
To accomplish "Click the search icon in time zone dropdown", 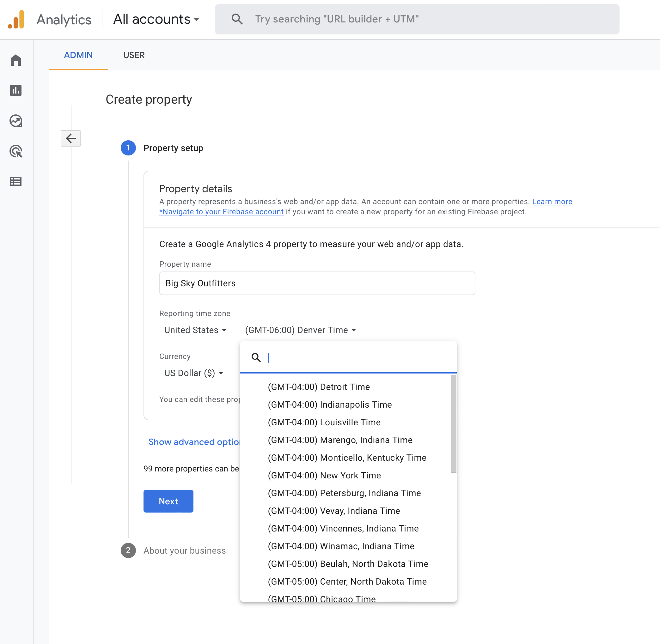I will click(x=256, y=357).
